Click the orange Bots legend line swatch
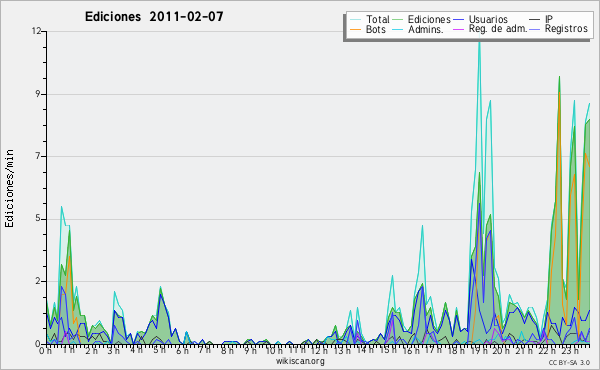The image size is (600, 370). [x=355, y=29]
